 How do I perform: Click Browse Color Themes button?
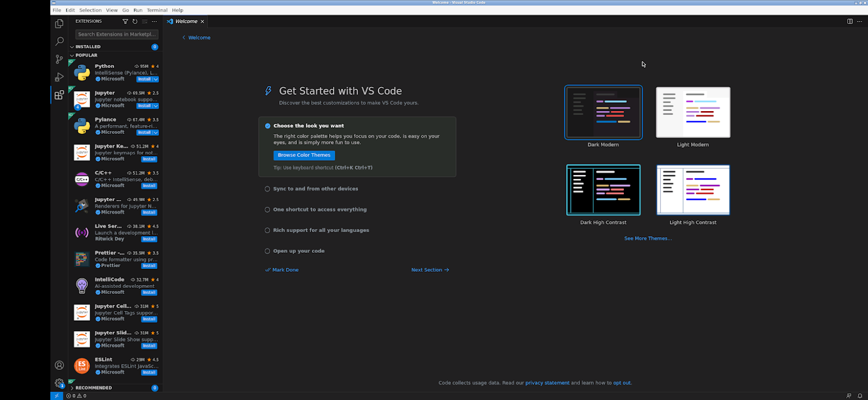coord(304,156)
